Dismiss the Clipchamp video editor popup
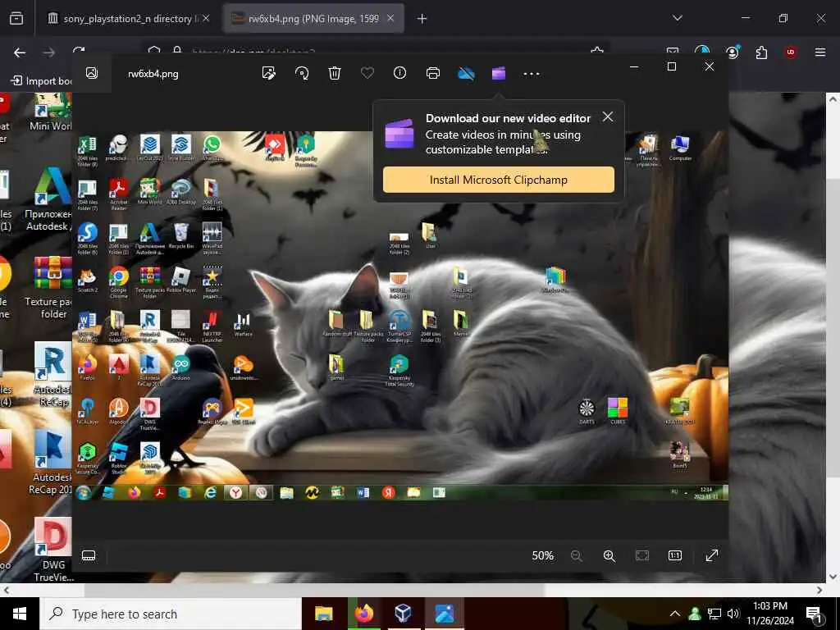 point(608,116)
